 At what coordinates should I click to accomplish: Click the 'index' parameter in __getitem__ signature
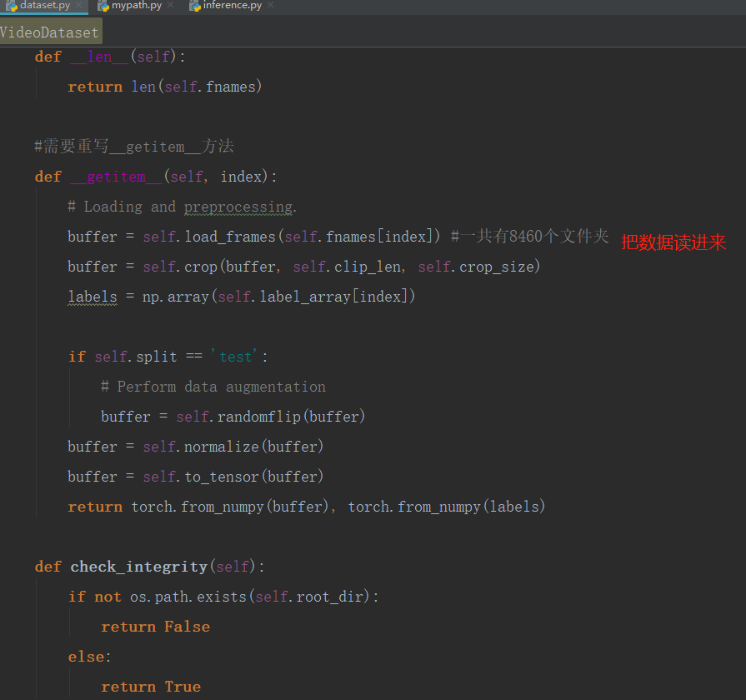click(x=241, y=177)
